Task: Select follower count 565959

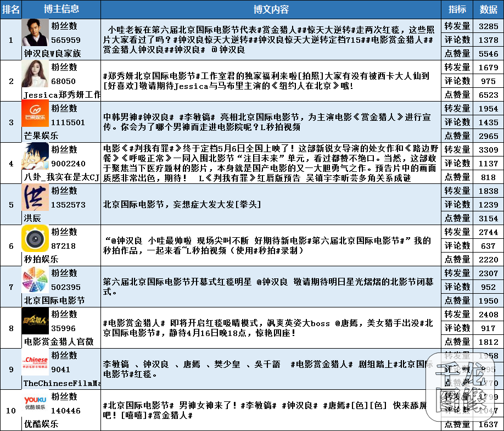Action: click(x=66, y=40)
